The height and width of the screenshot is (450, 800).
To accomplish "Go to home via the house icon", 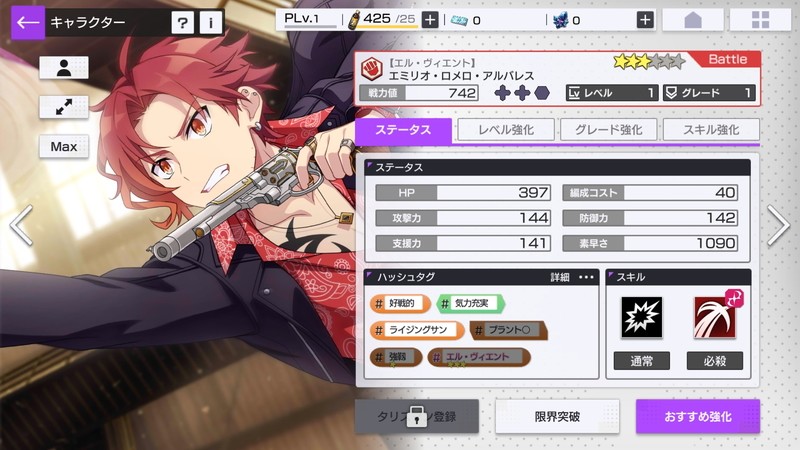I will tap(693, 20).
